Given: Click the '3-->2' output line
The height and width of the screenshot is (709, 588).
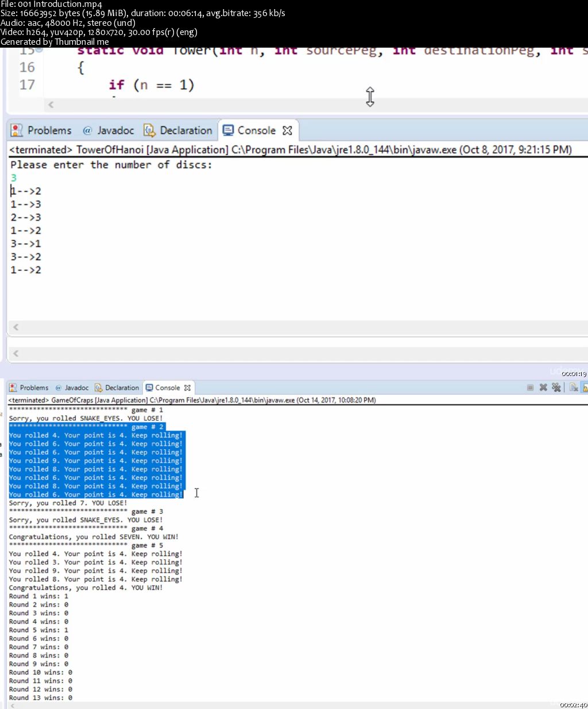Looking at the screenshot, I should 26,257.
